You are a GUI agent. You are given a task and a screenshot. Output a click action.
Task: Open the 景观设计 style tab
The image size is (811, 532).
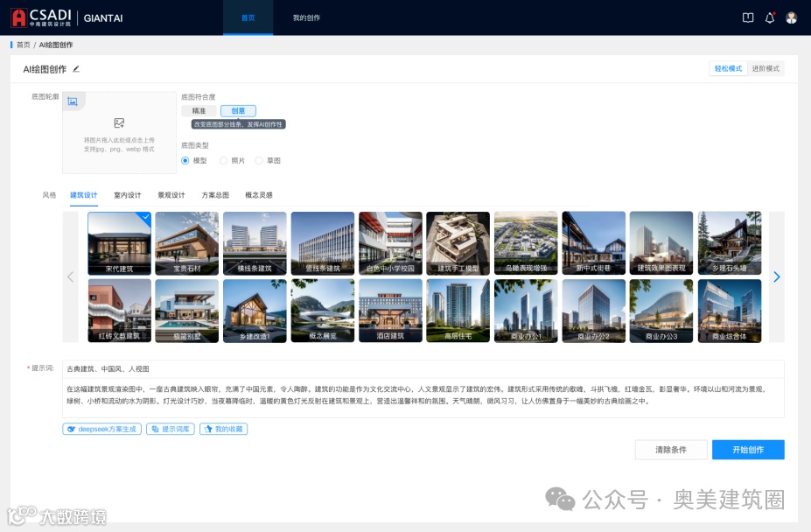(171, 195)
